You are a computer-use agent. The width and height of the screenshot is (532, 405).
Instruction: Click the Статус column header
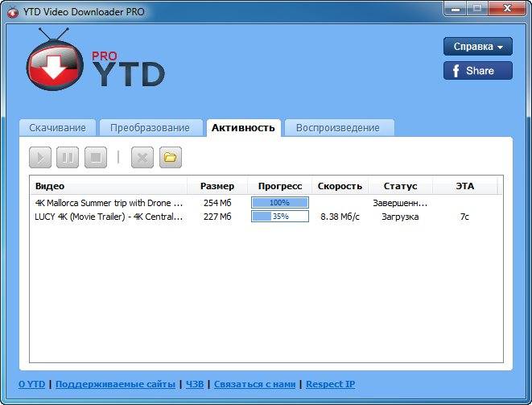point(400,186)
